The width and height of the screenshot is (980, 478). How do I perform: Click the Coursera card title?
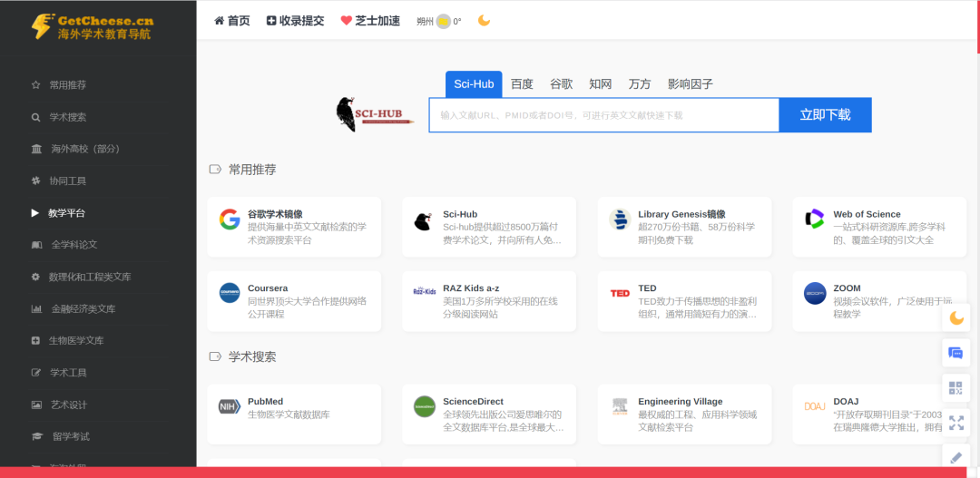click(268, 288)
